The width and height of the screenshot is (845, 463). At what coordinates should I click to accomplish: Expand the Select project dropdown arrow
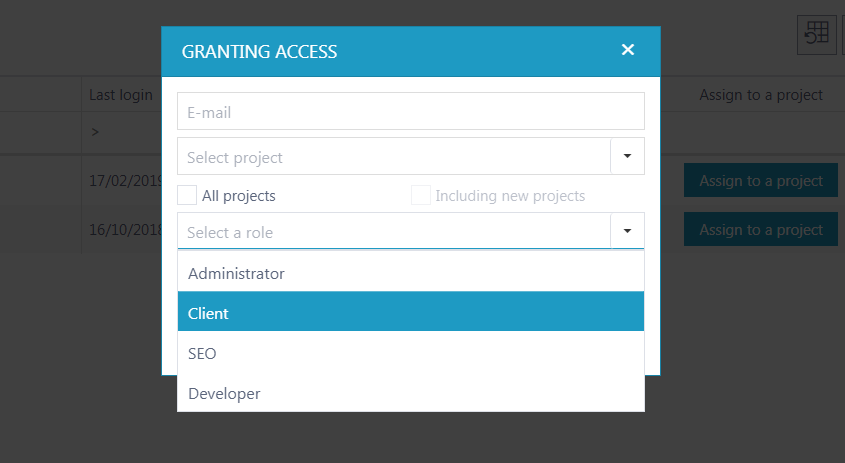(x=627, y=156)
